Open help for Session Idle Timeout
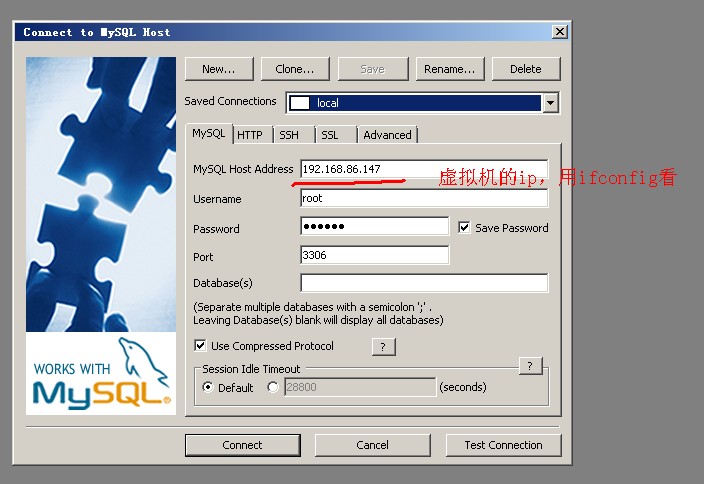 coord(530,366)
